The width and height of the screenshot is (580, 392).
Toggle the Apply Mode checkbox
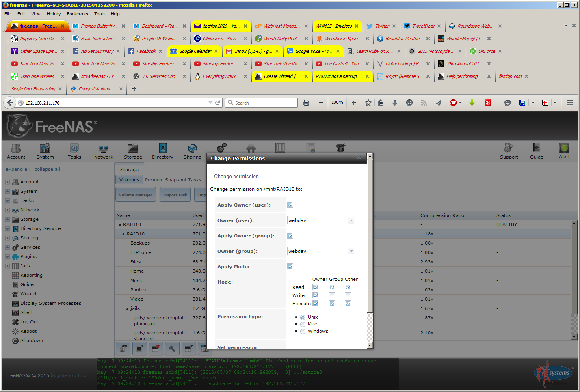pyautogui.click(x=290, y=267)
